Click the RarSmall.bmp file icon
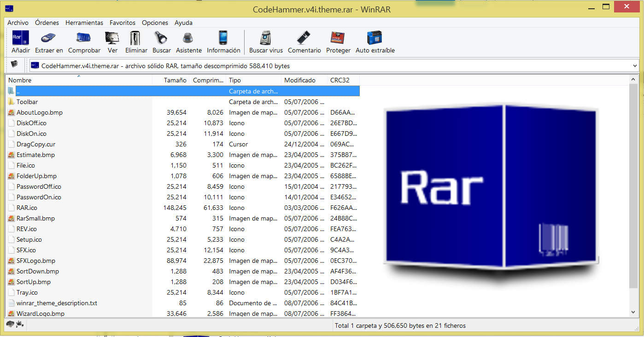The image size is (644, 337). (x=12, y=218)
